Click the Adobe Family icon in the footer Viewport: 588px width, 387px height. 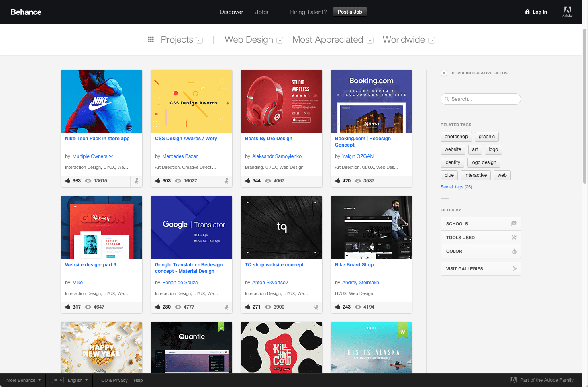(513, 380)
